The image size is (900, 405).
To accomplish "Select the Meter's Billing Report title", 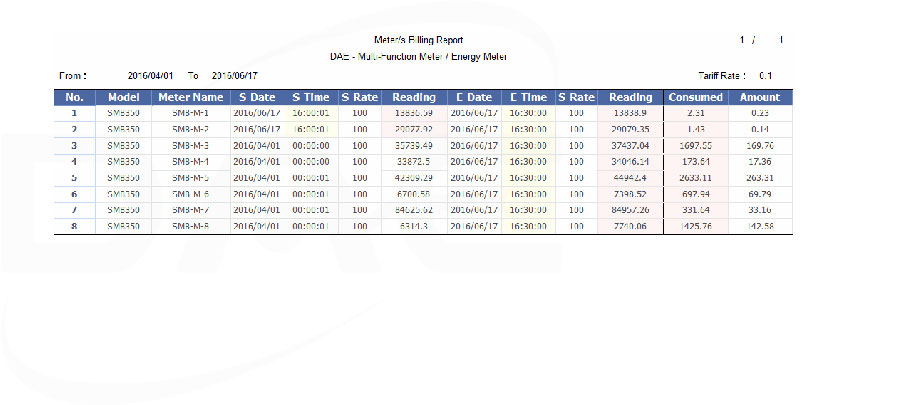I will [x=418, y=40].
